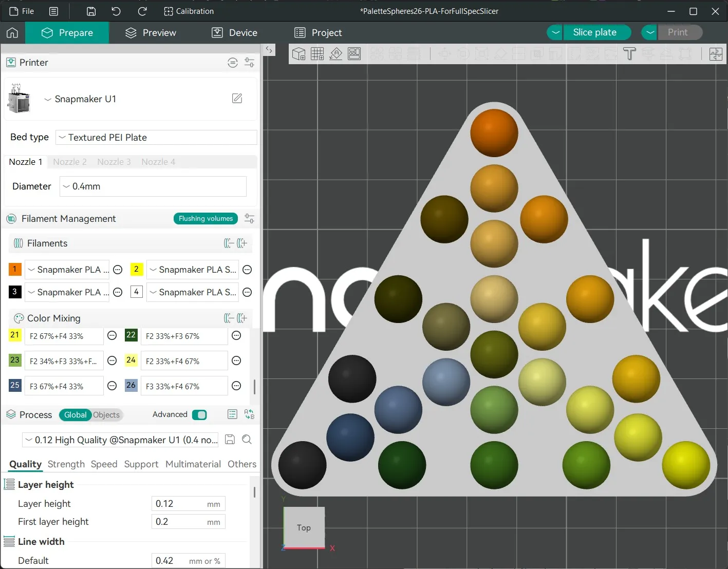728x569 pixels.
Task: Click the Assembly view icon
Action: tap(716, 53)
